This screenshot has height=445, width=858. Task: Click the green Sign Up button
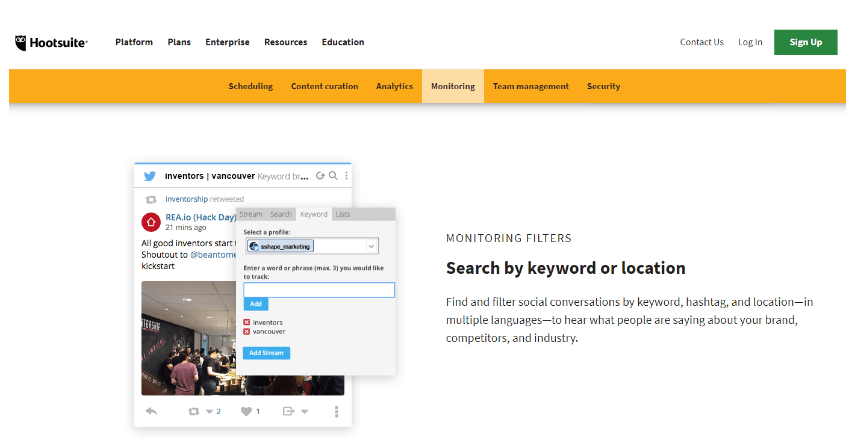pyautogui.click(x=805, y=42)
